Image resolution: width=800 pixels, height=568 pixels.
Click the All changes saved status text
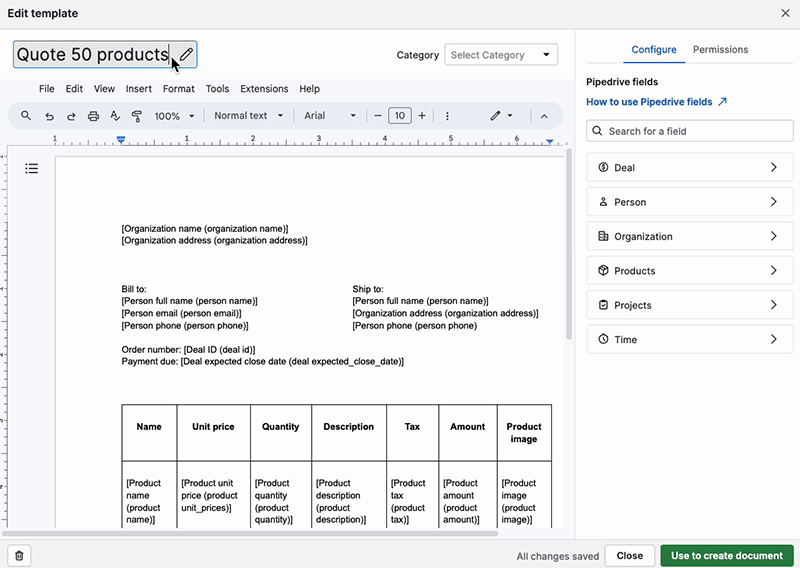coord(558,556)
